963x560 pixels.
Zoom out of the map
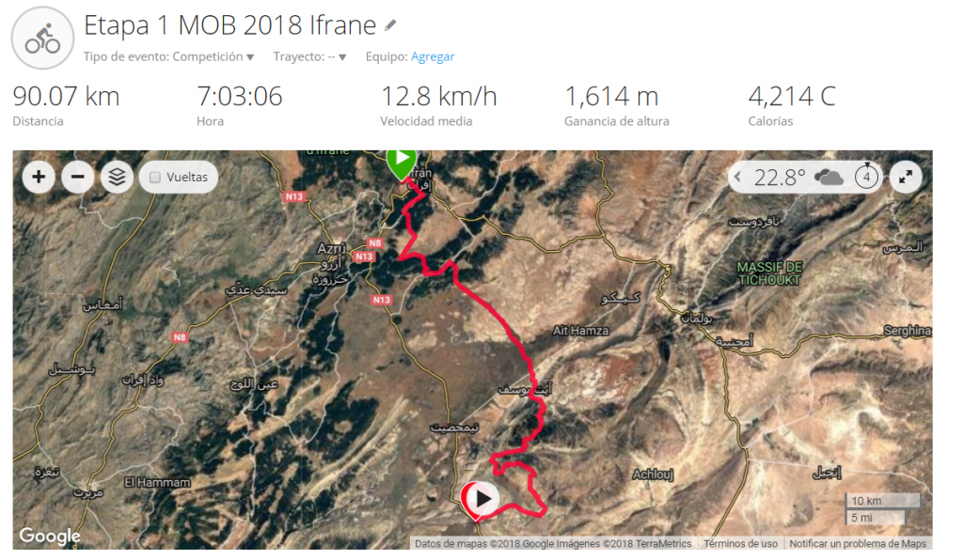[78, 178]
